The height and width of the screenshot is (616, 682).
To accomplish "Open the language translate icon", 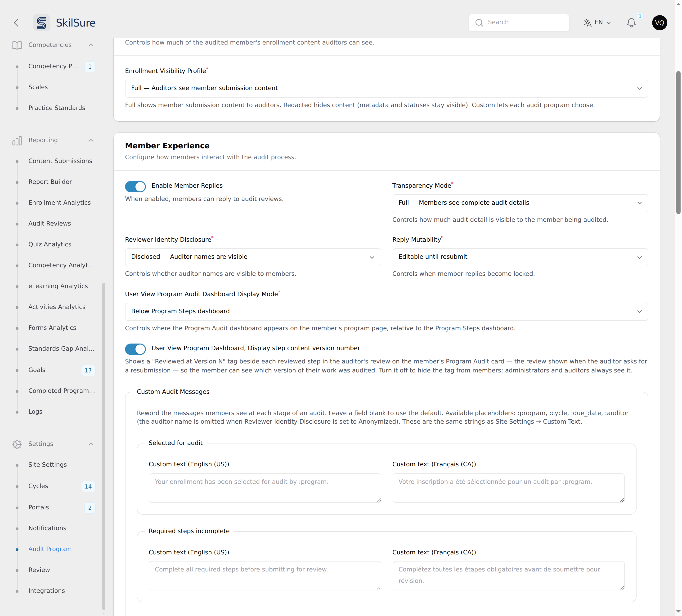I will 587,23.
